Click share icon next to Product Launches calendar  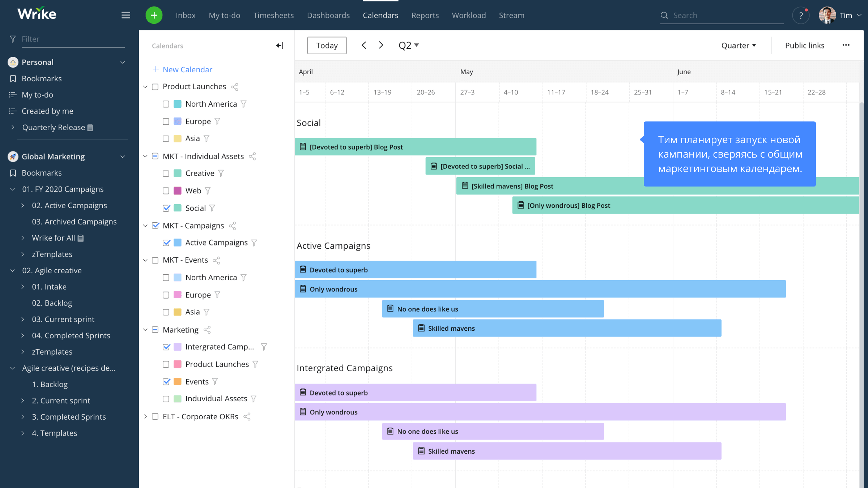point(234,87)
